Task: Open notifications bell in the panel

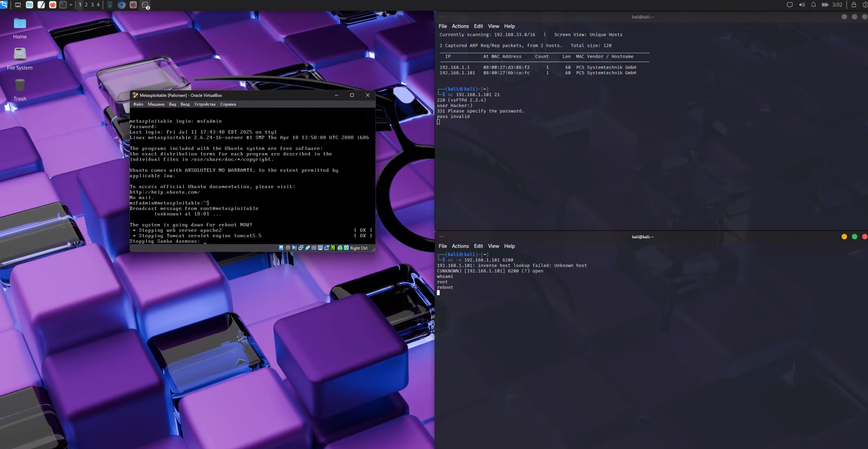Action: pos(813,5)
